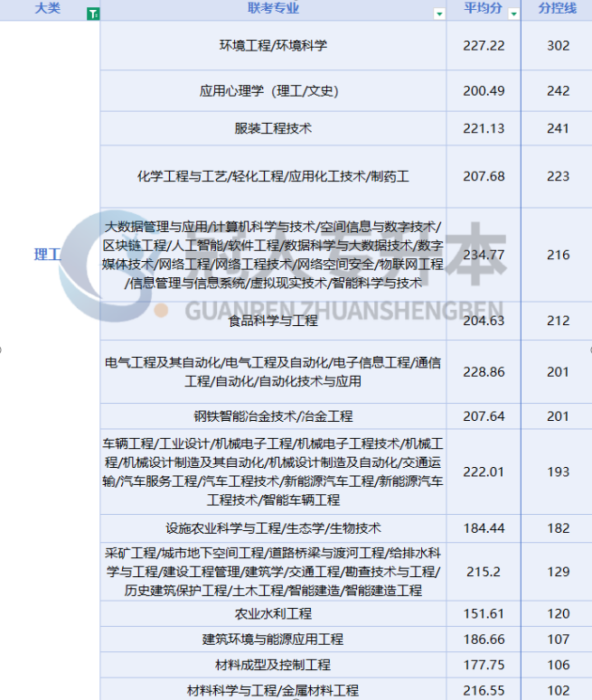This screenshot has height=700, width=592.
Task: Select the 农业水利工程 cell
Action: coord(273,613)
